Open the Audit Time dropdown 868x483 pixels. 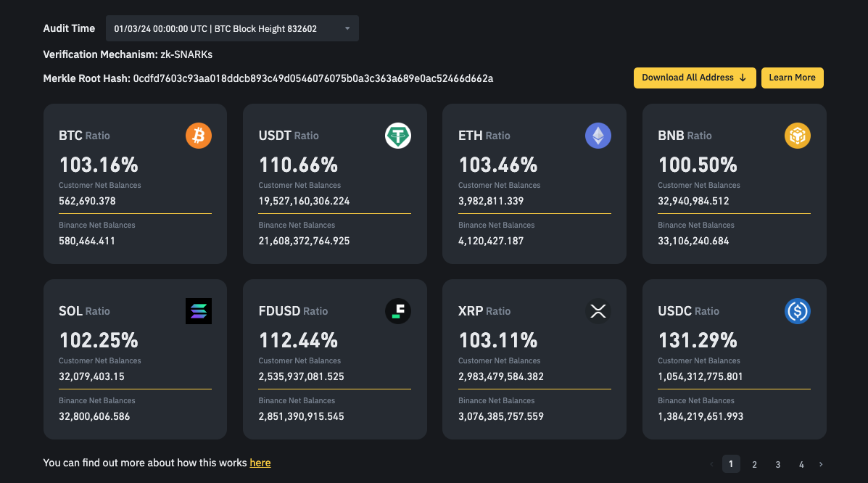coord(232,28)
